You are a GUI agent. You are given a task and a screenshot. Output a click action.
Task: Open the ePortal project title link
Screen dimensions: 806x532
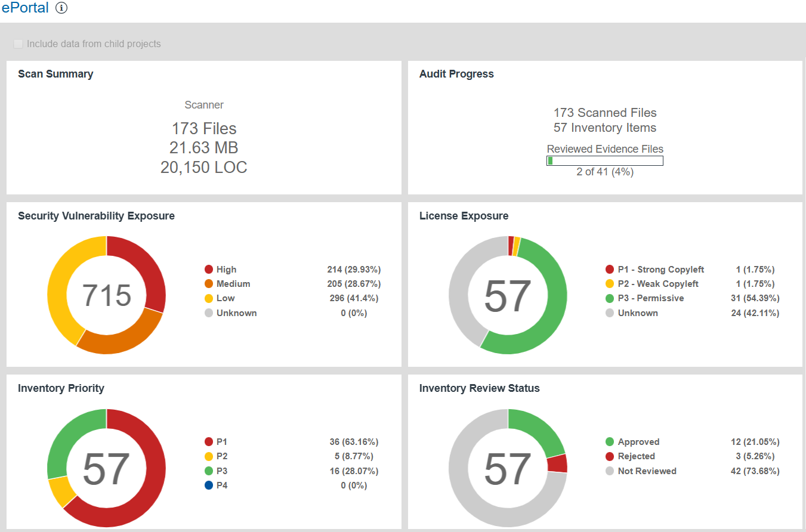(25, 8)
